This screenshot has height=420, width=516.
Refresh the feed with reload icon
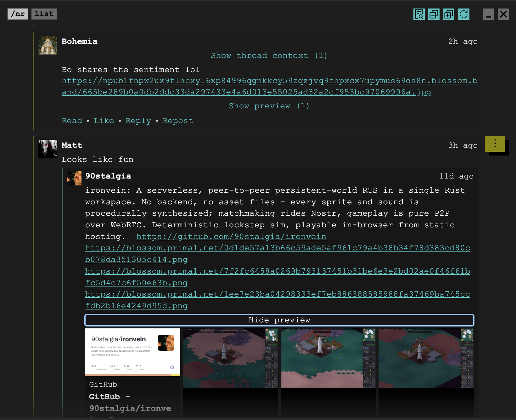coord(464,14)
